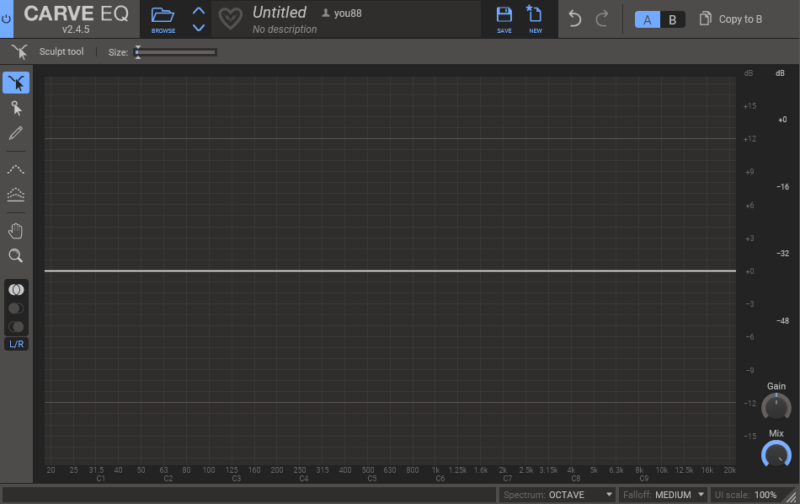Activate the Hand pan tool
Image resolution: width=800 pixels, height=504 pixels.
16,231
